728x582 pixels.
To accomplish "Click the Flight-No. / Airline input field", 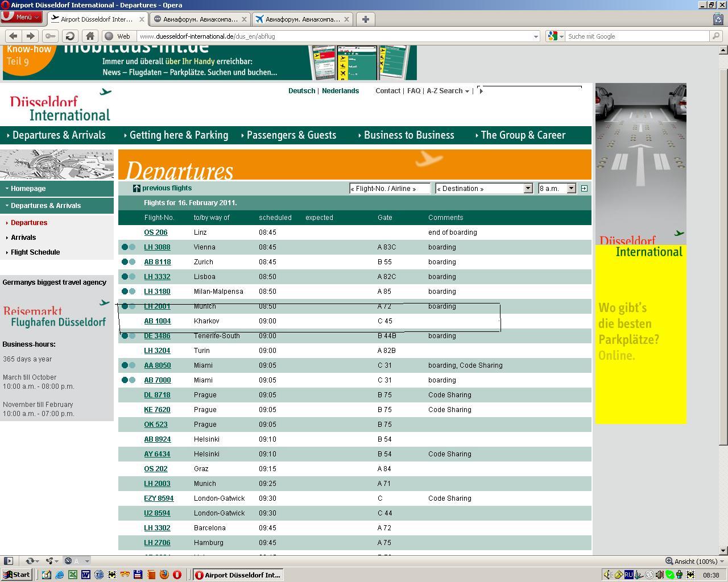I will [x=390, y=188].
